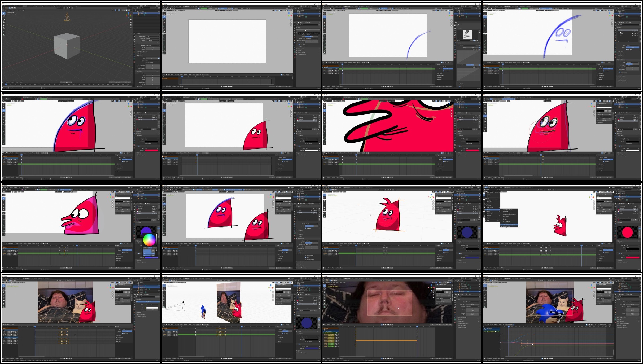Select the Fill bucket tool in blank canvas frame
This screenshot has width=643, height=364.
[x=164, y=20]
